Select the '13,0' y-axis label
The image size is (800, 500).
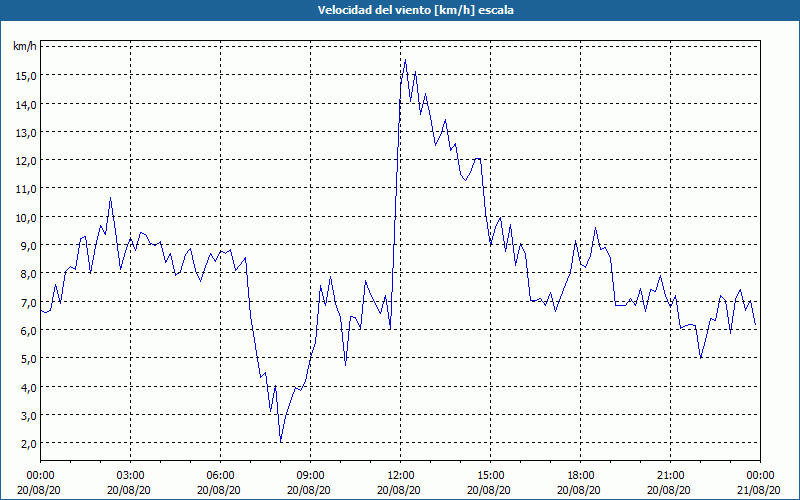[27, 132]
